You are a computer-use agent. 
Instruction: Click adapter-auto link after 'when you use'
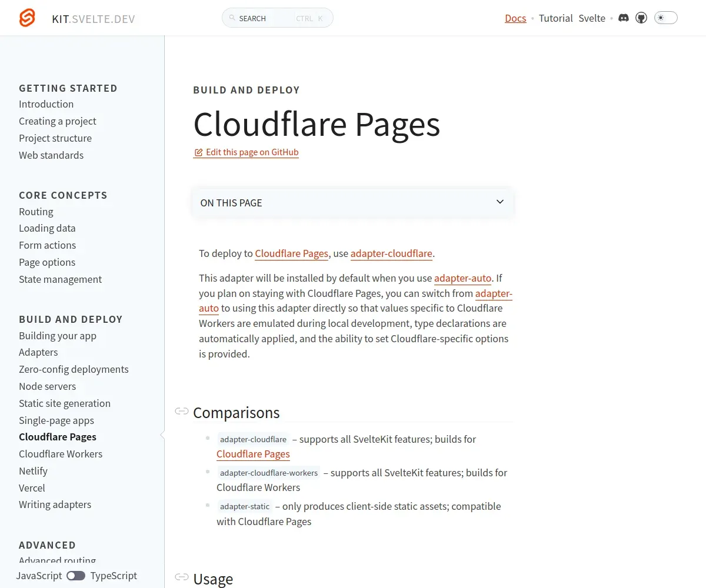462,278
